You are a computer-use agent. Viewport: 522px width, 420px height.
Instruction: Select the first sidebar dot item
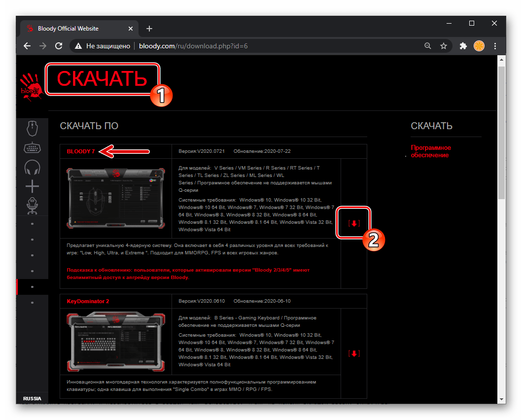33,224
